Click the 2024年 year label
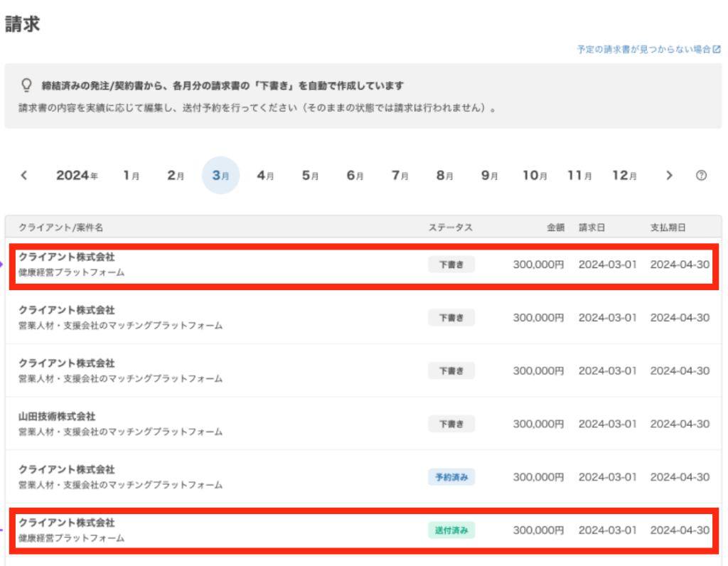 (77, 176)
